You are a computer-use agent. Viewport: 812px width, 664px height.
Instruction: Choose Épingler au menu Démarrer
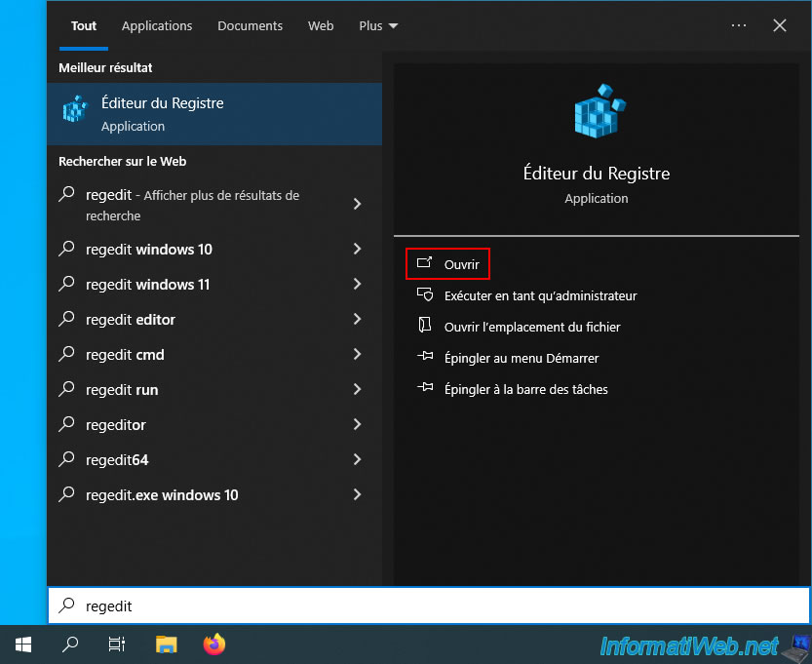pos(508,358)
